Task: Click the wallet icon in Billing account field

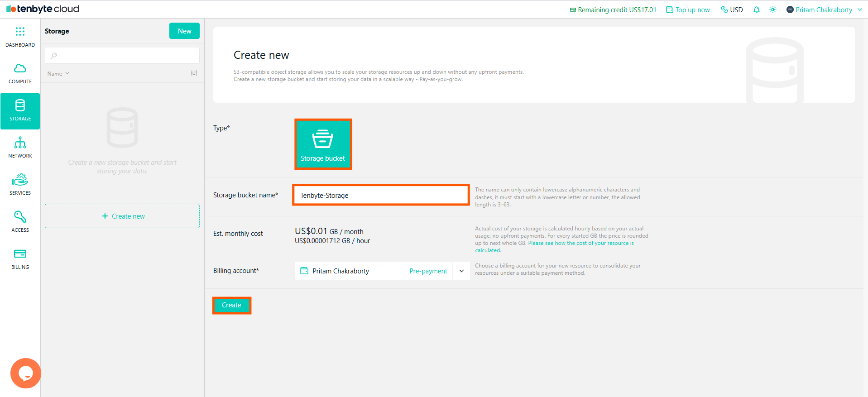Action: (x=304, y=271)
